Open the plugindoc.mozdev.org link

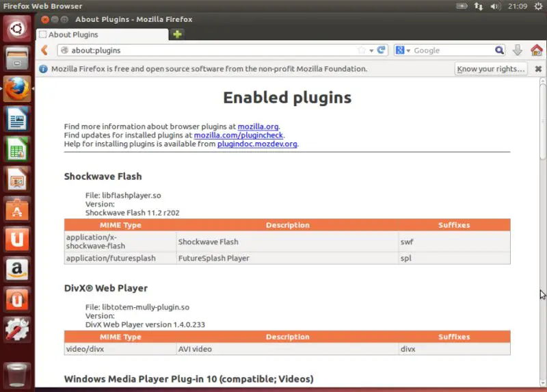(257, 144)
